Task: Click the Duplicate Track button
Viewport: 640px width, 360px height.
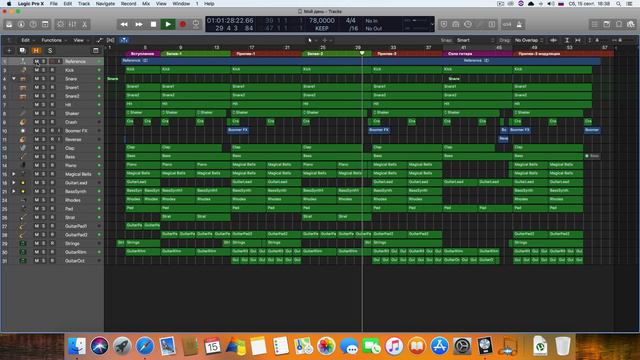Action: (x=22, y=51)
